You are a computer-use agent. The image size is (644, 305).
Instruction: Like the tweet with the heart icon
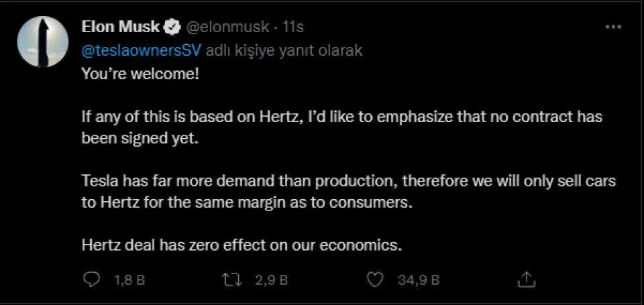[377, 279]
